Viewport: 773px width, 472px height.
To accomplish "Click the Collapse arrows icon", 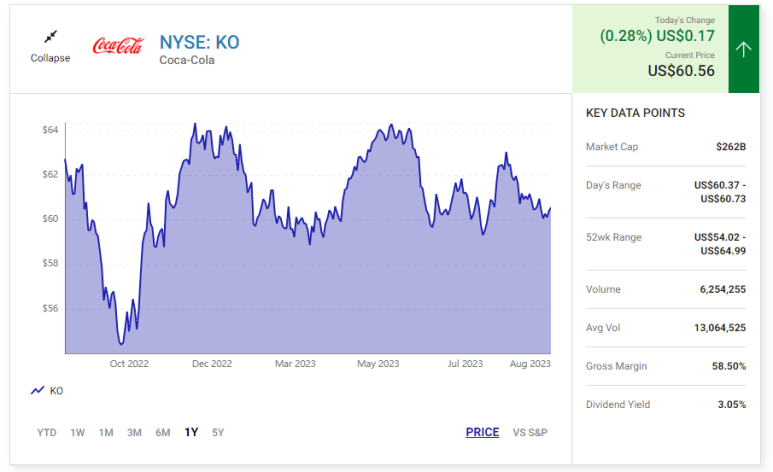I will [x=50, y=36].
